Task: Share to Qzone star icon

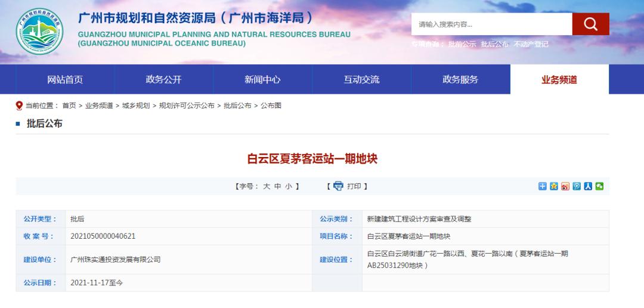Action: click(554, 186)
